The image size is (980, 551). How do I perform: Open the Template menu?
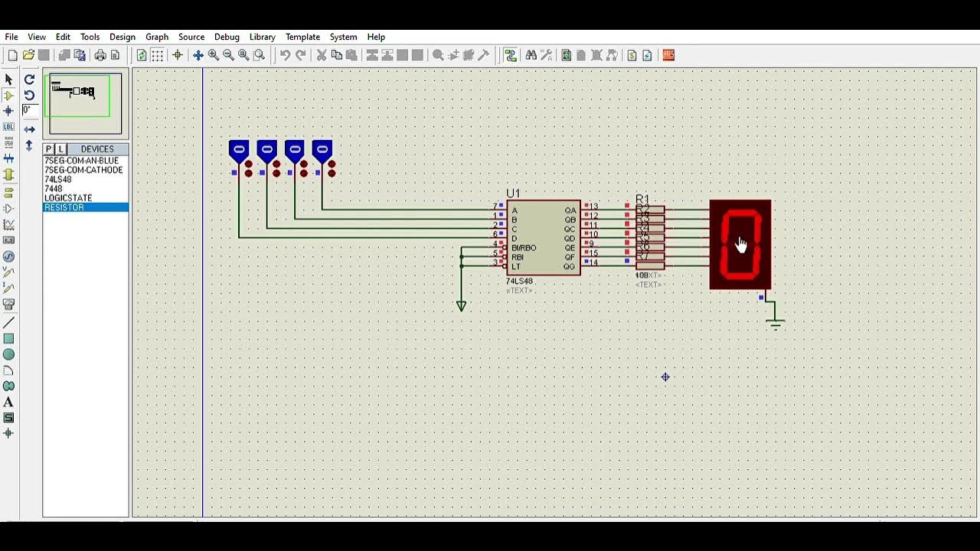[x=302, y=37]
